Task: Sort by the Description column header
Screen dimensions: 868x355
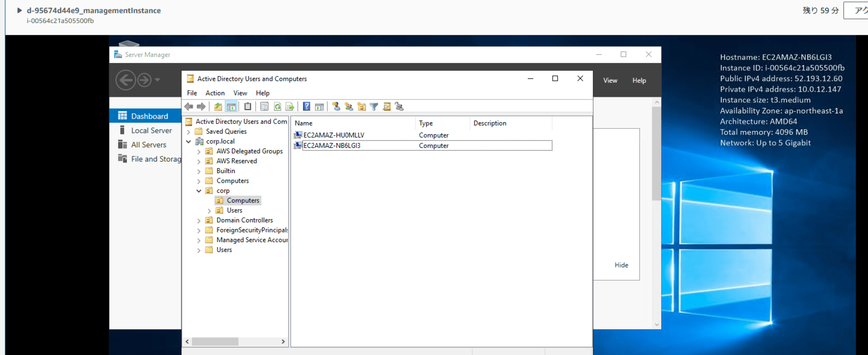Action: [511, 123]
